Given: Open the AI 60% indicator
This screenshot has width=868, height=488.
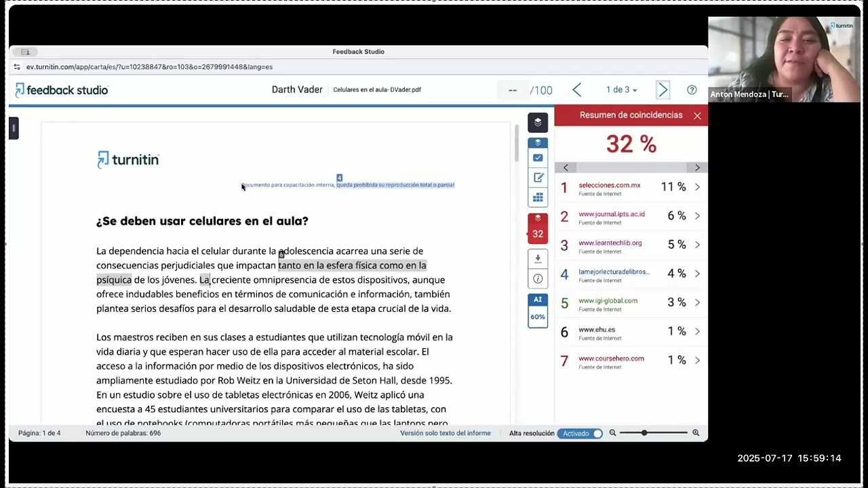Looking at the screenshot, I should pyautogui.click(x=538, y=310).
